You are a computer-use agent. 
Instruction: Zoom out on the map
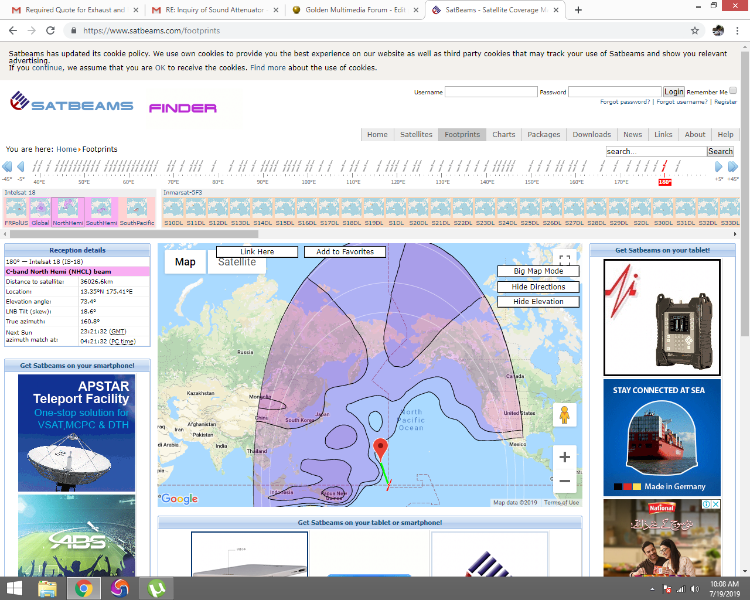(x=564, y=481)
